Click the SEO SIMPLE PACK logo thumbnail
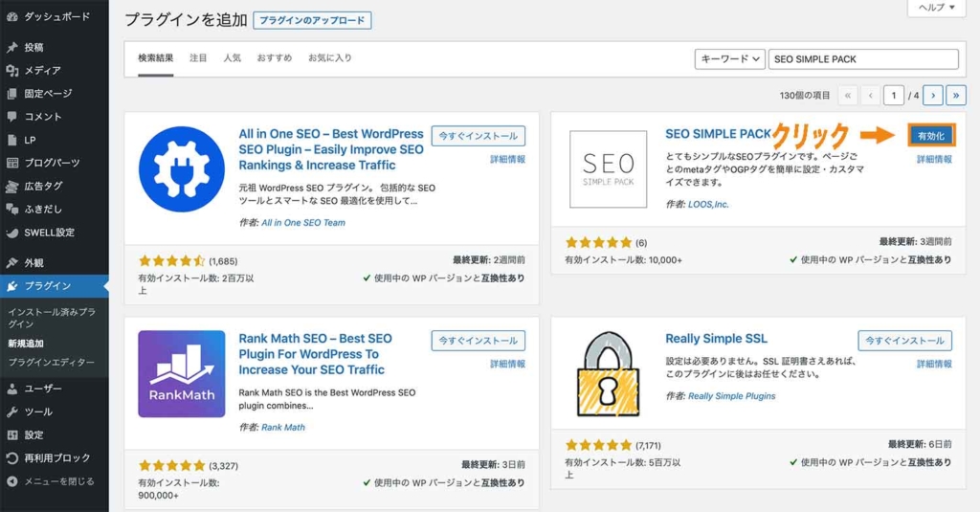This screenshot has height=512, width=980. (608, 169)
